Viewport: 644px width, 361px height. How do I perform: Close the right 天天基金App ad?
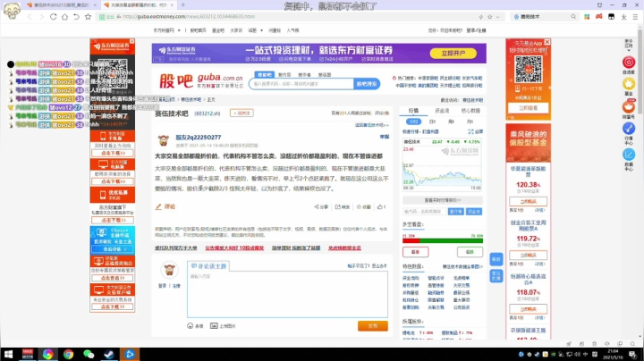[x=547, y=42]
